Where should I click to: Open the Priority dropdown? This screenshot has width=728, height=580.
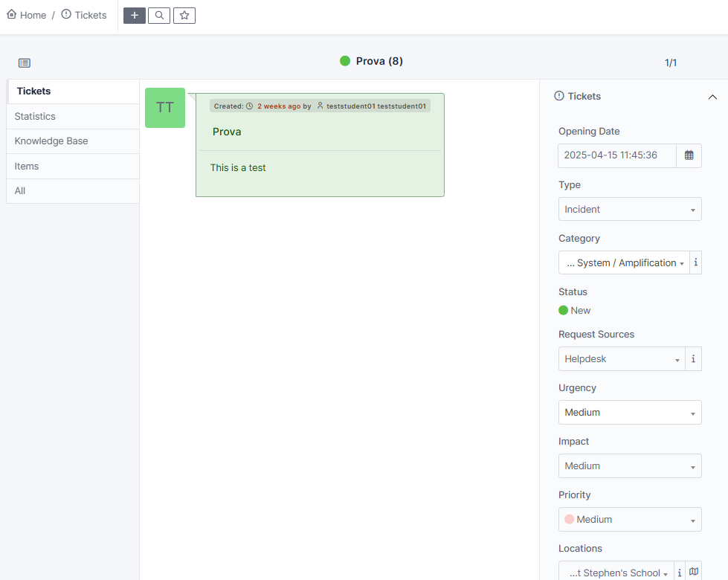(629, 519)
